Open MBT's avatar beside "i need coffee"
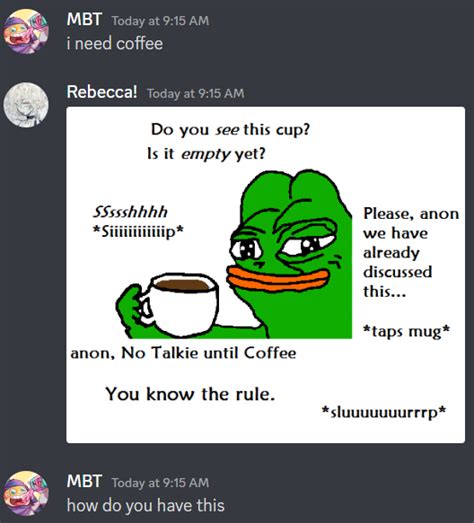The width and height of the screenshot is (474, 523). (26, 32)
